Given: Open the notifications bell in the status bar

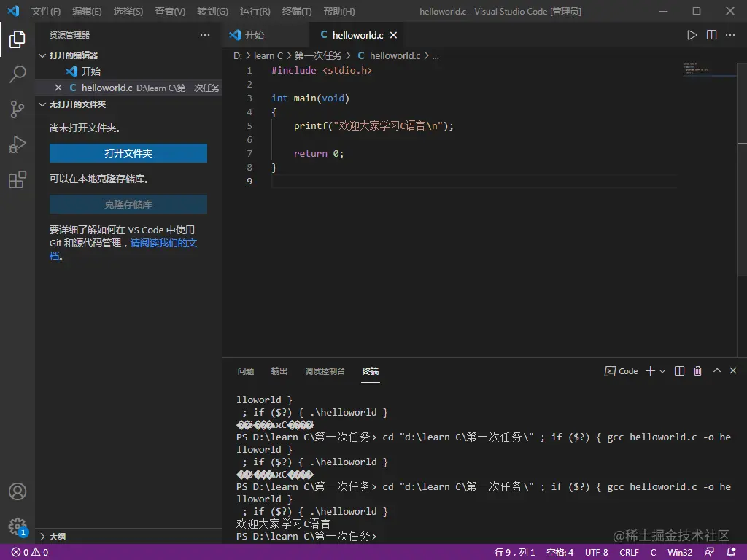Looking at the screenshot, I should pyautogui.click(x=731, y=553).
